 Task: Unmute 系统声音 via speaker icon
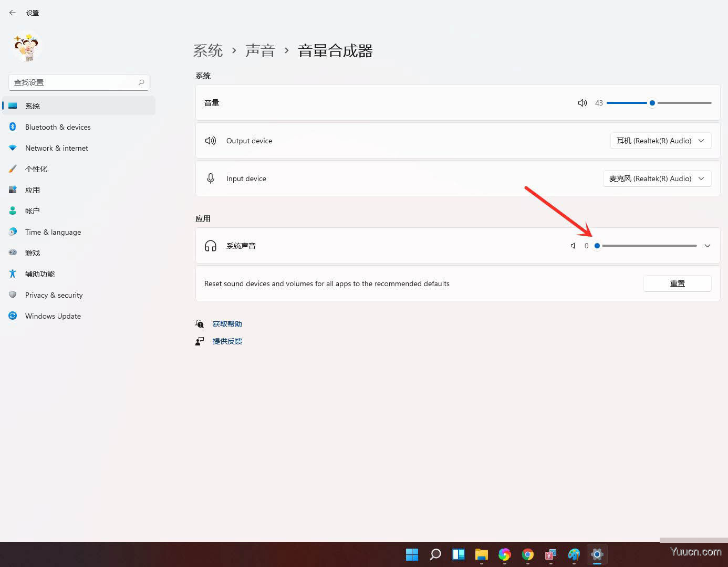(573, 246)
